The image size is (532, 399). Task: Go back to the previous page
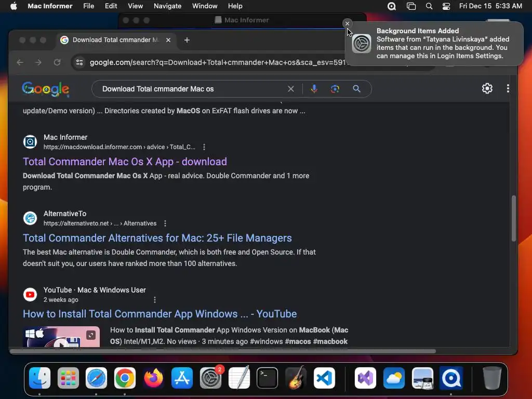pyautogui.click(x=20, y=62)
